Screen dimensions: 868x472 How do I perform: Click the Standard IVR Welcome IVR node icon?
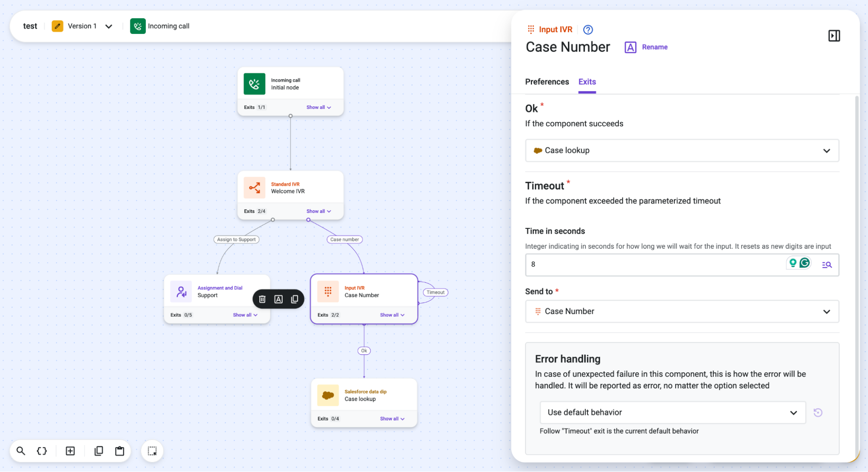(x=254, y=188)
